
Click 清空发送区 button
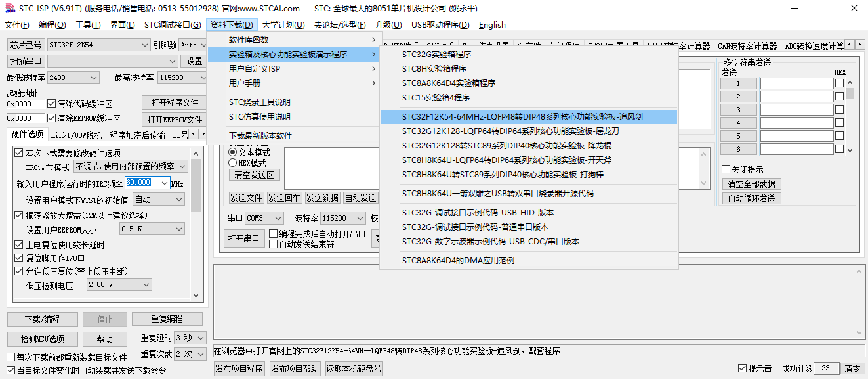click(x=255, y=175)
